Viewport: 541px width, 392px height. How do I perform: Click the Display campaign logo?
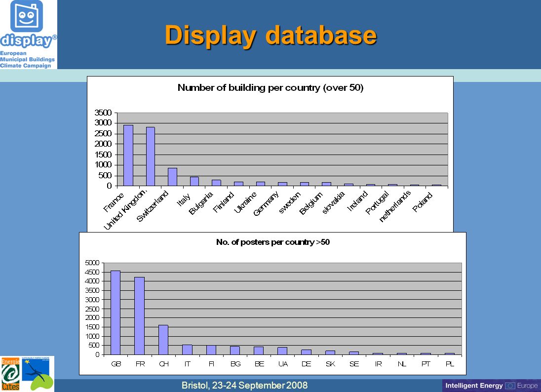click(x=29, y=34)
